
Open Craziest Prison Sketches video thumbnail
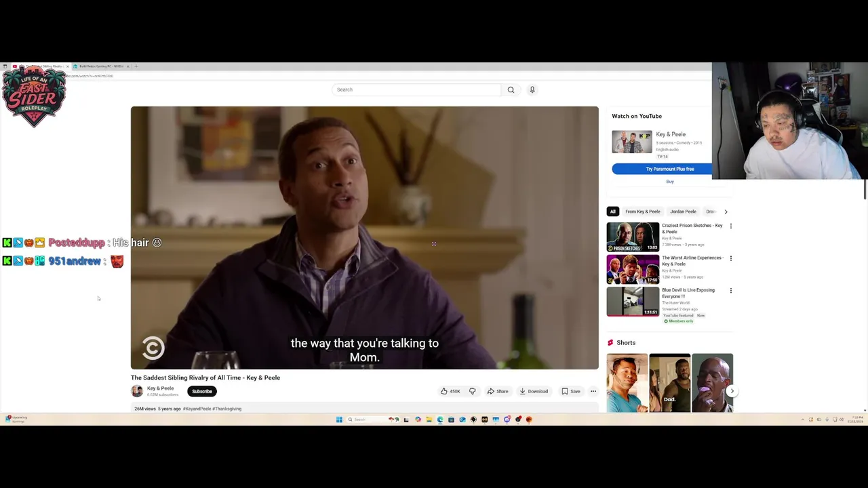(633, 237)
